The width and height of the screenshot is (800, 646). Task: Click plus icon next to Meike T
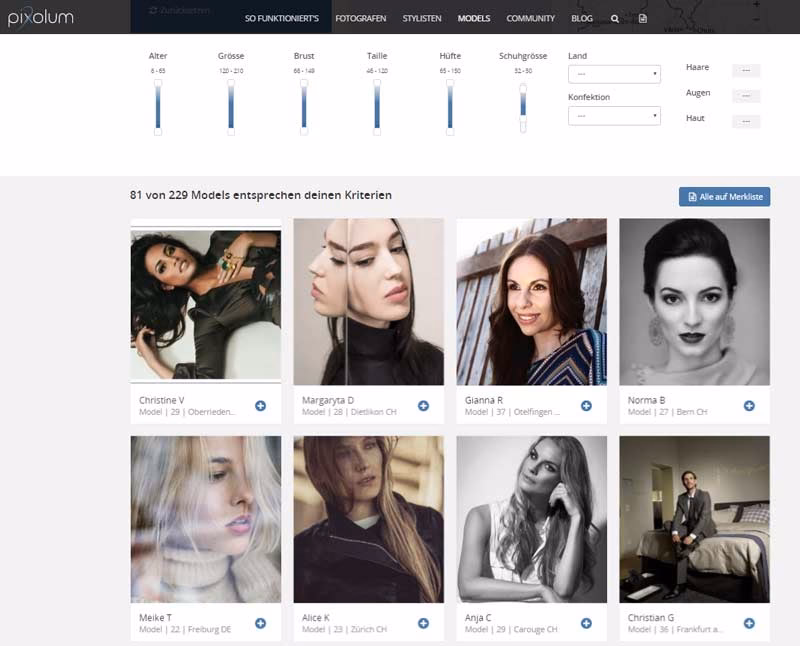pos(260,623)
